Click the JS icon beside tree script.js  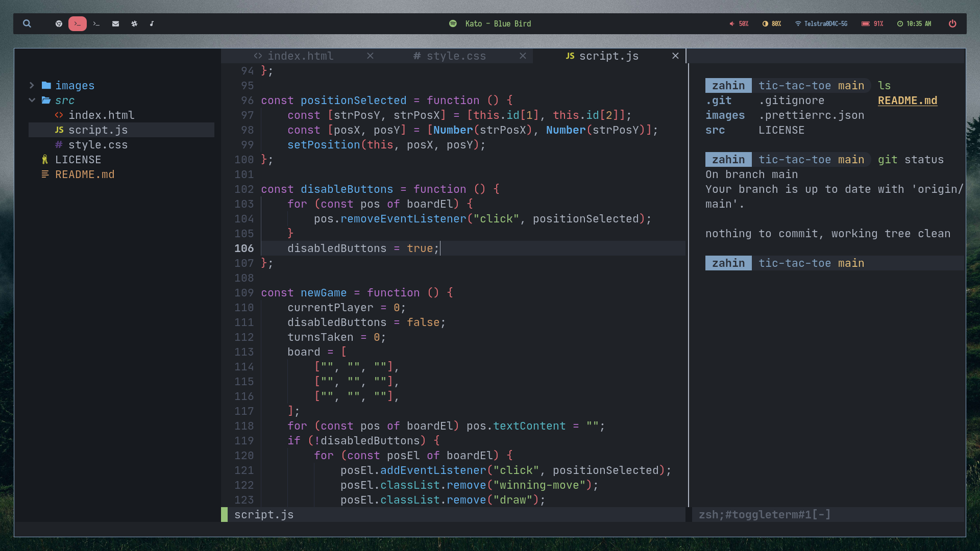tap(59, 130)
